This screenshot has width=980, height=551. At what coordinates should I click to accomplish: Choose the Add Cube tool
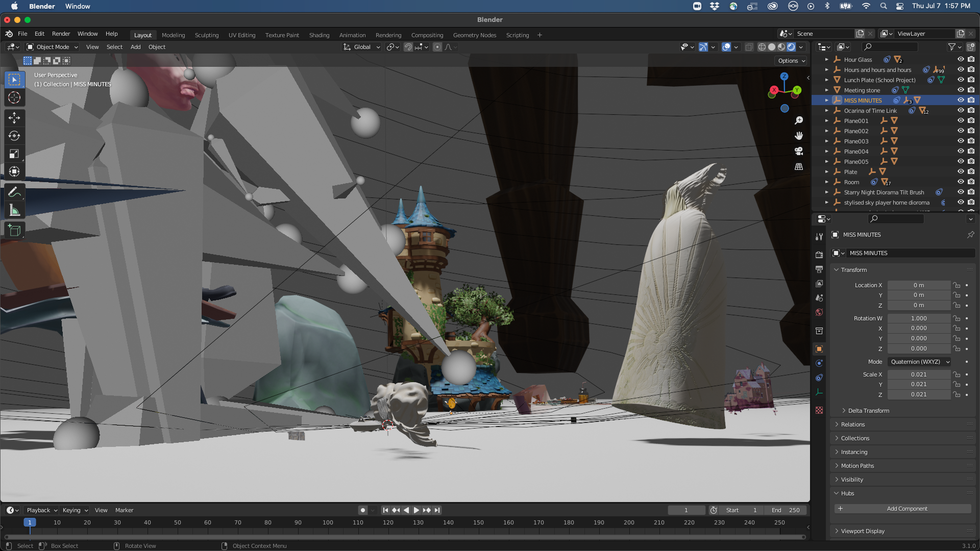point(14,231)
